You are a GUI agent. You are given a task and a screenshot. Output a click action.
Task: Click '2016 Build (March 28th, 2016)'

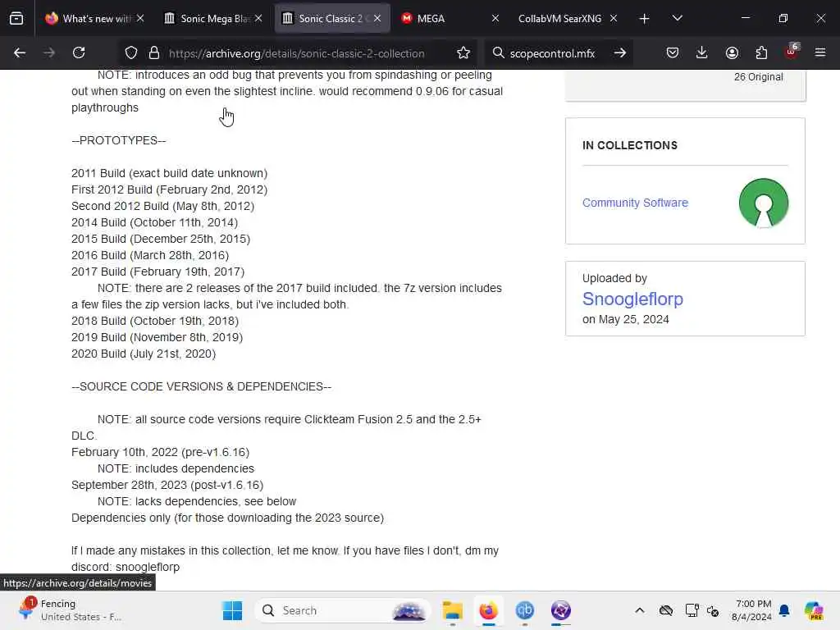coord(150,256)
